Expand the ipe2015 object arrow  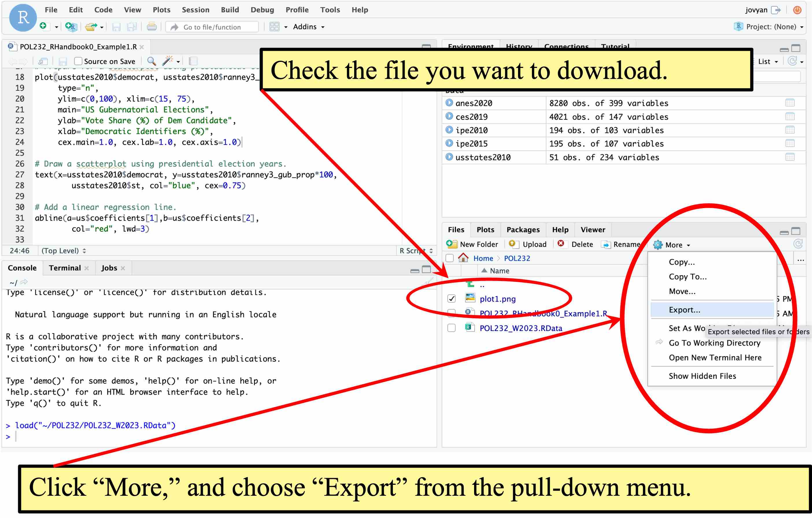449,143
